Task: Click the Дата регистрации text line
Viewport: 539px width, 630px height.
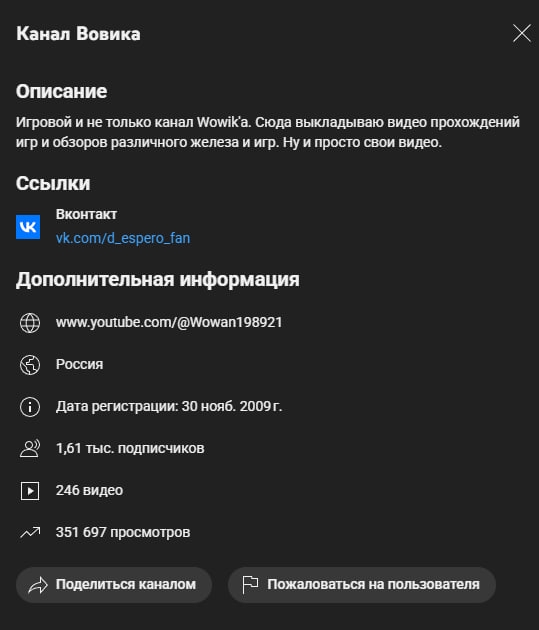Action: [169, 406]
